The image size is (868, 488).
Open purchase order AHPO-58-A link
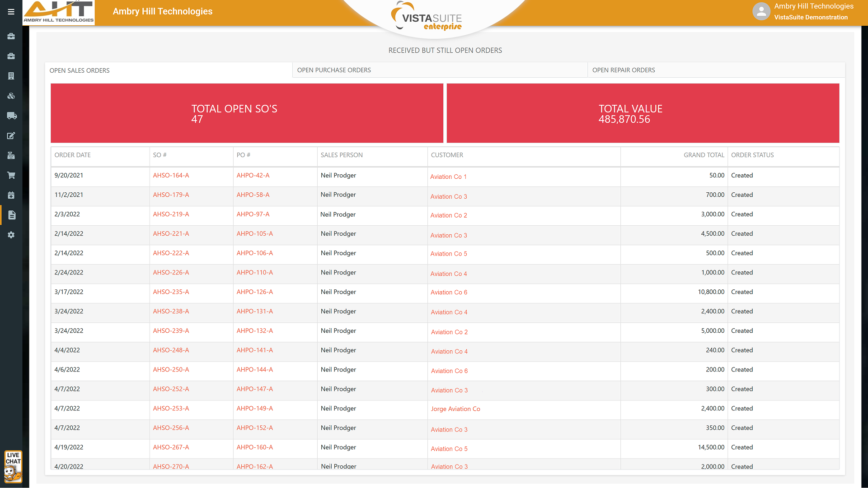click(x=253, y=195)
